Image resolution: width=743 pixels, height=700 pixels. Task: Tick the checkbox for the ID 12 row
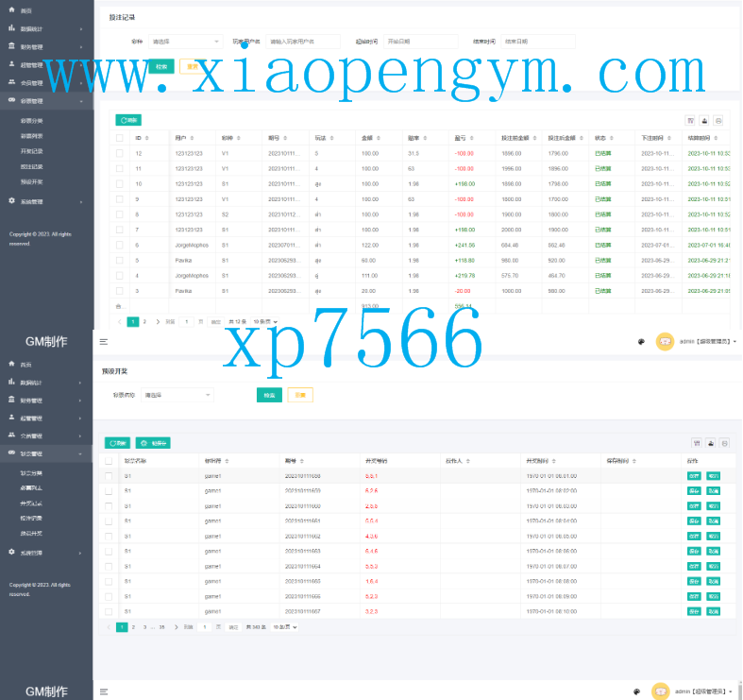120,153
